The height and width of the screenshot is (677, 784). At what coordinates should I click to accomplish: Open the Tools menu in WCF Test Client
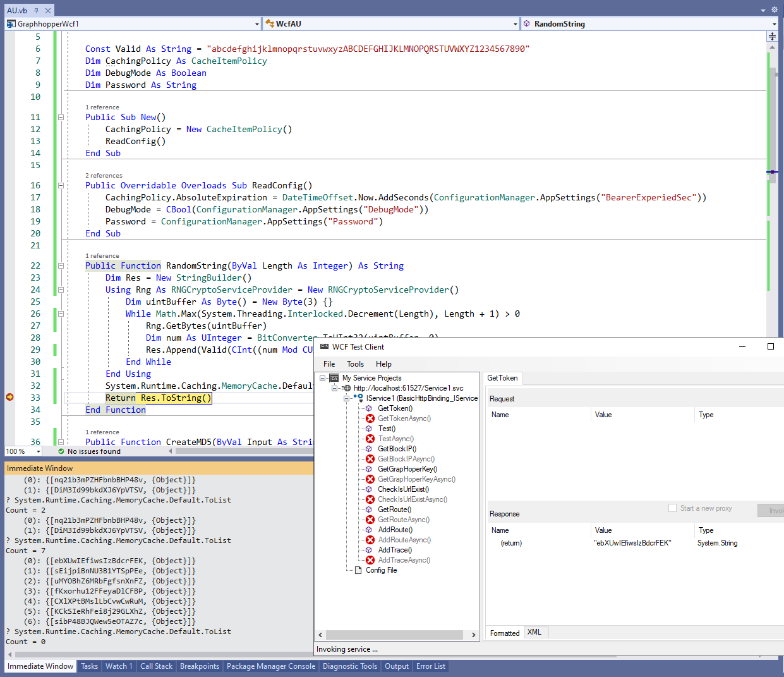(355, 364)
